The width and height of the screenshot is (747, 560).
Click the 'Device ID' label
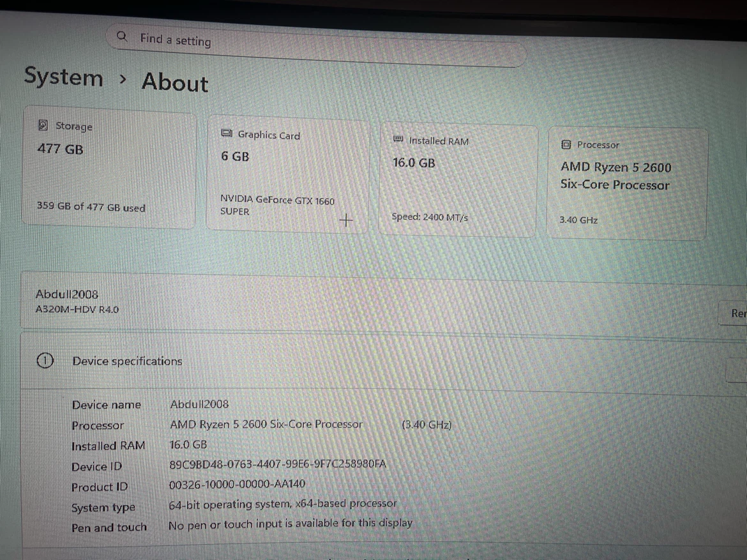click(96, 467)
